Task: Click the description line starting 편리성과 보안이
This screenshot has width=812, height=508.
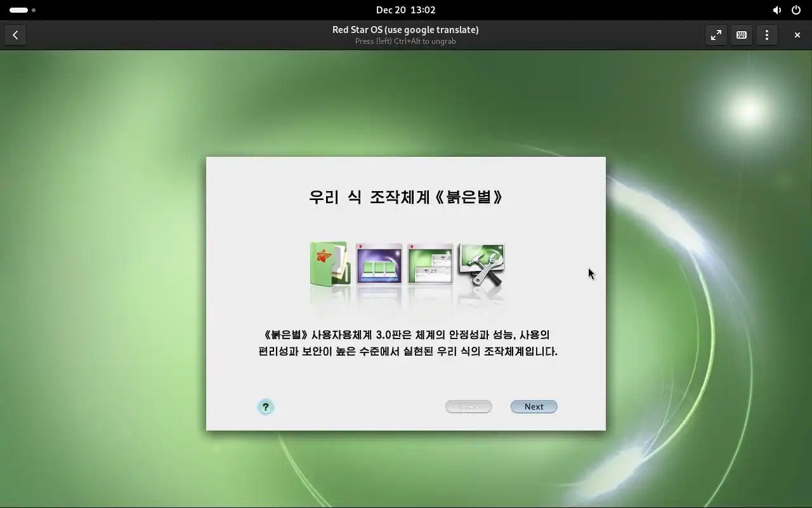Action: click(x=407, y=351)
